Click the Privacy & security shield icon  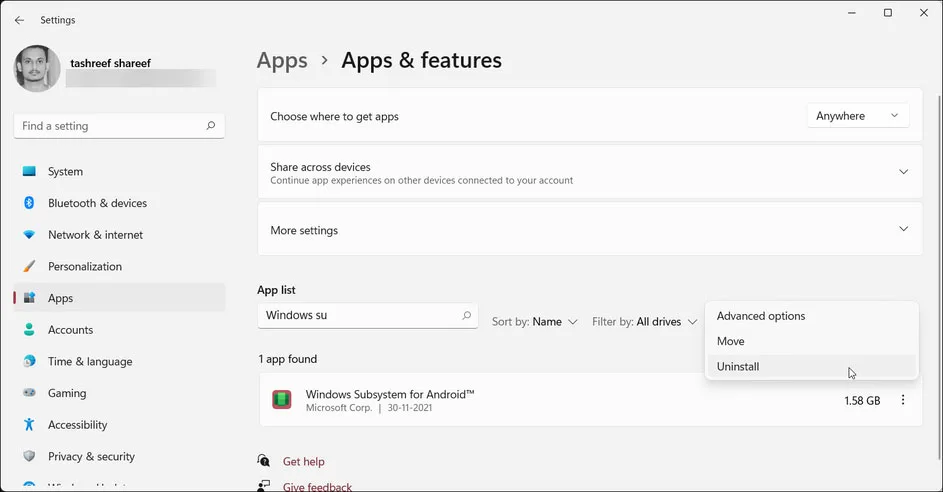point(29,456)
